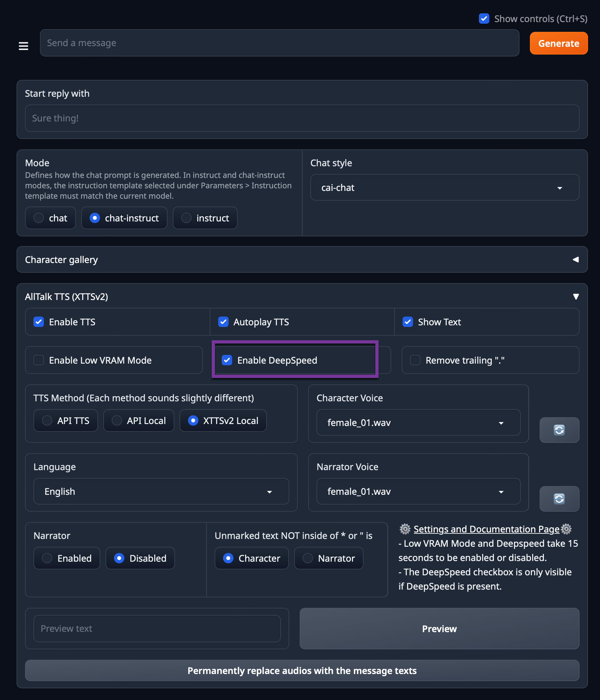Viewport: 600px width, 700px height.
Task: Collapse the AllTalk TTS panel arrow
Action: [576, 297]
